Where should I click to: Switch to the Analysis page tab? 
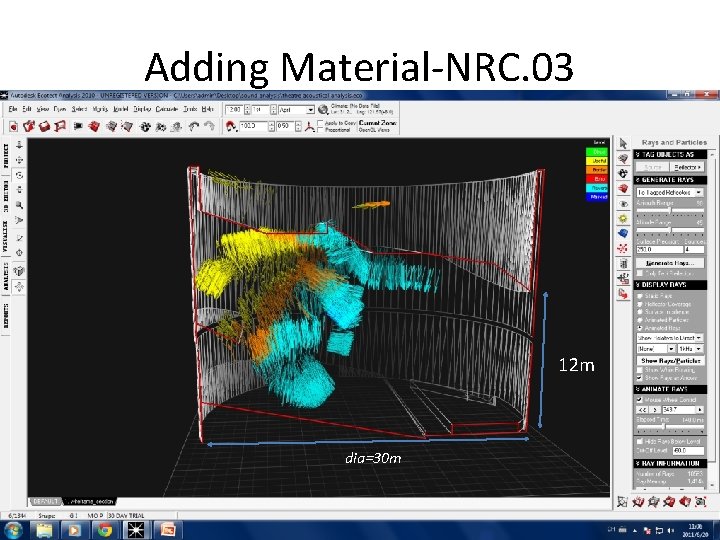(x=6, y=276)
